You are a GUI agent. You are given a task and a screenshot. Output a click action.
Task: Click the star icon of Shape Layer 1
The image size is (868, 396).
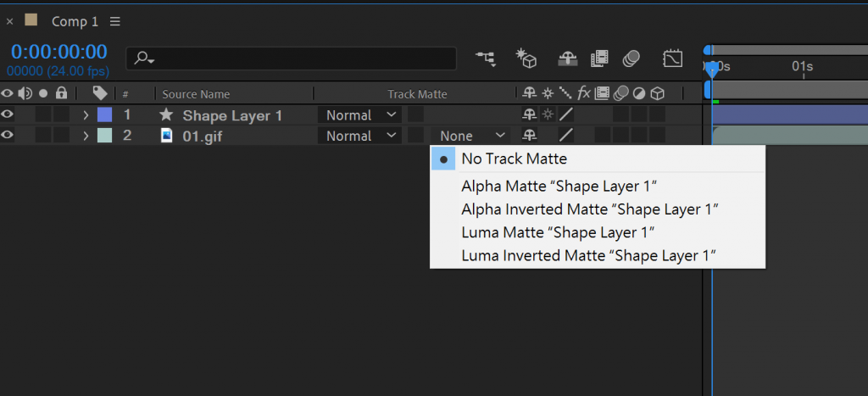tap(166, 114)
